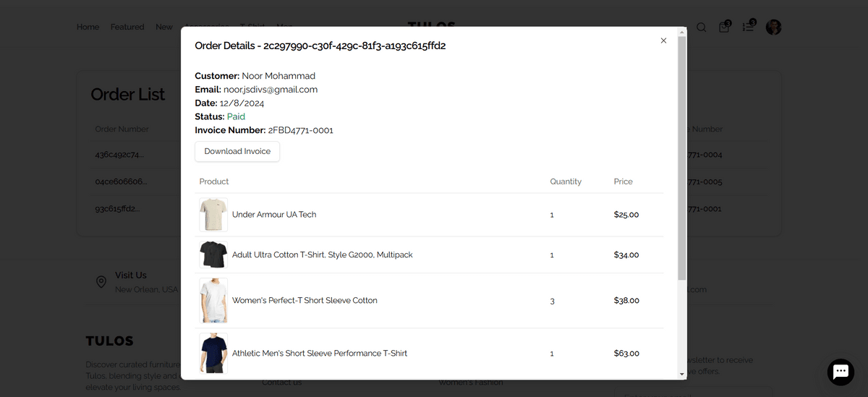Click the search magnifier icon in header
This screenshot has width=868, height=397.
pyautogui.click(x=701, y=27)
